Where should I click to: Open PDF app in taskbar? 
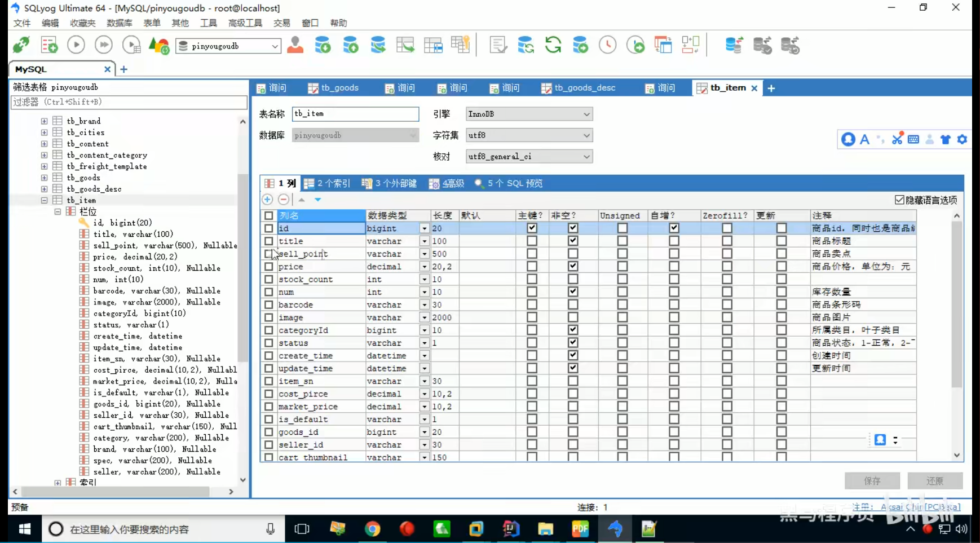click(580, 529)
